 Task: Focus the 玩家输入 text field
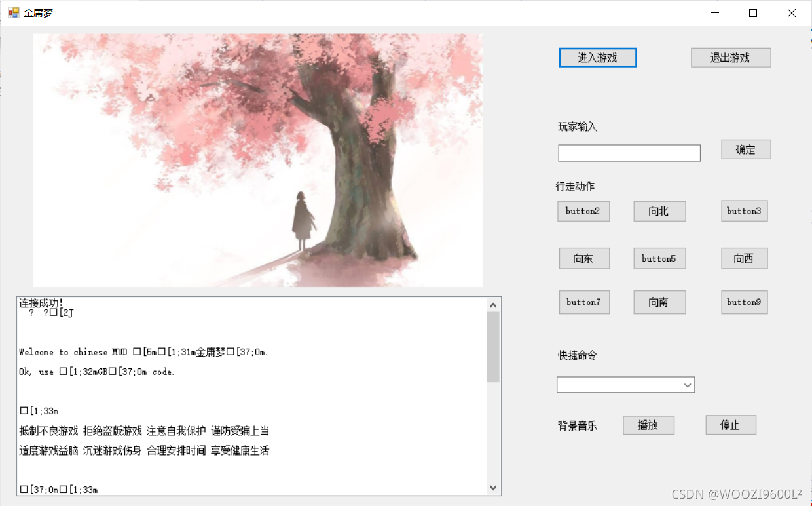(629, 153)
